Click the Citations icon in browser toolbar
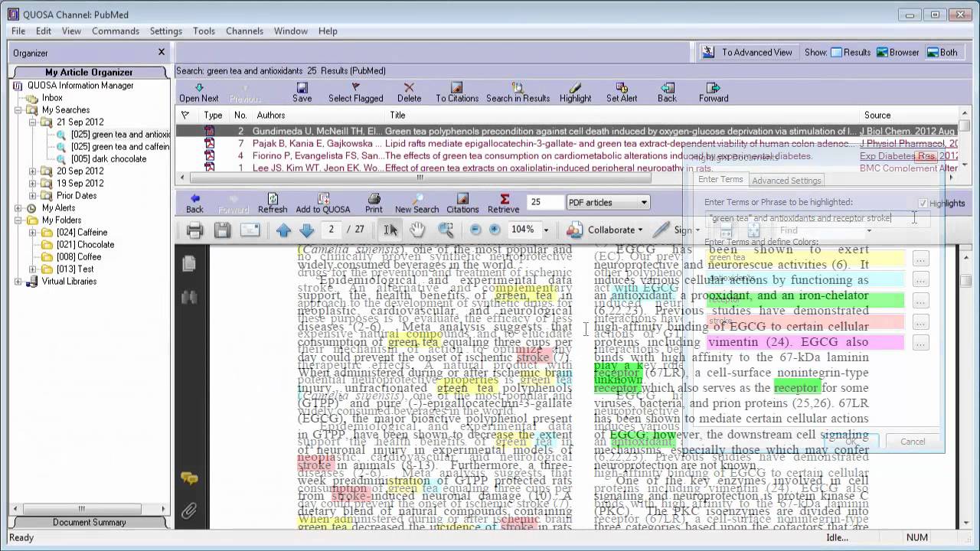The width and height of the screenshot is (980, 551). pos(462,199)
